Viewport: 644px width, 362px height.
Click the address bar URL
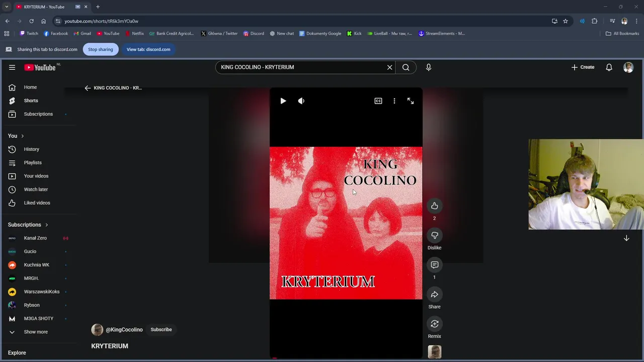coord(101,21)
